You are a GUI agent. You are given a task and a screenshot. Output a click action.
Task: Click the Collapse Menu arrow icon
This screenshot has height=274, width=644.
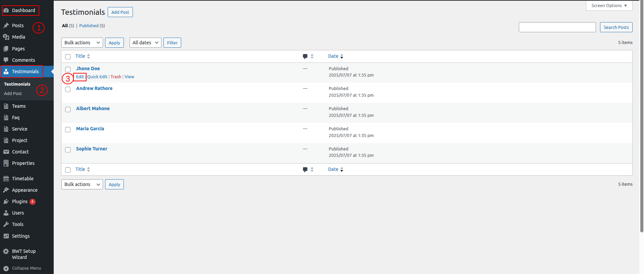coord(6,268)
